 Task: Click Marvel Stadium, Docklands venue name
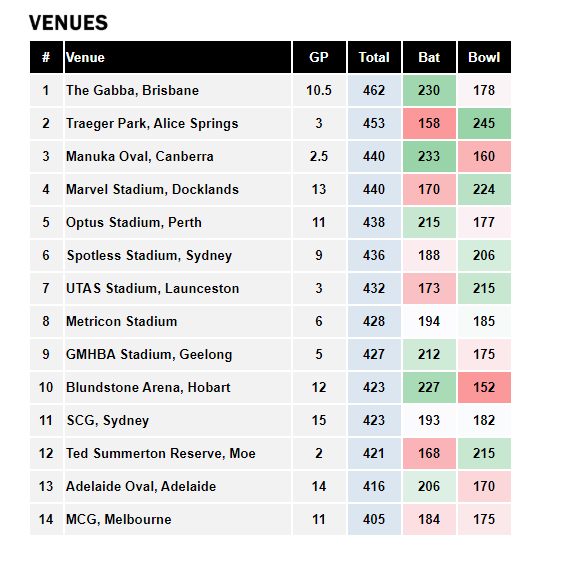click(x=152, y=189)
